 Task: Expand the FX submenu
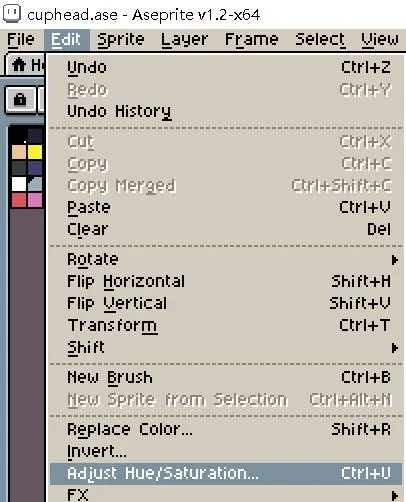(226, 494)
